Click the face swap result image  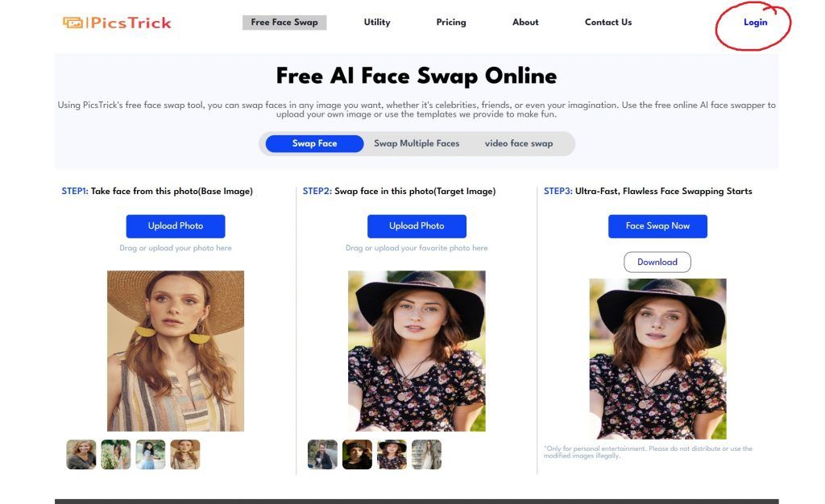(x=657, y=358)
